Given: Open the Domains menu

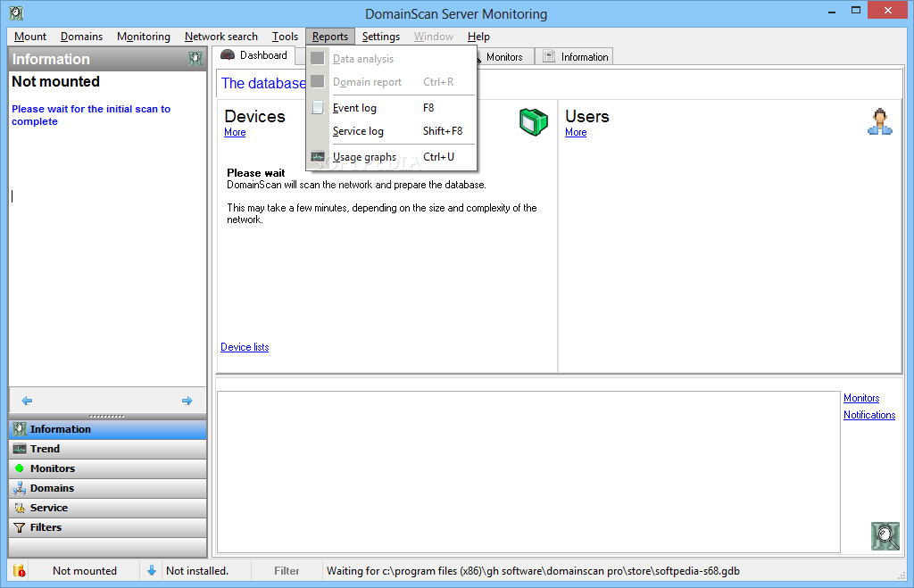Looking at the screenshot, I should click(x=81, y=36).
